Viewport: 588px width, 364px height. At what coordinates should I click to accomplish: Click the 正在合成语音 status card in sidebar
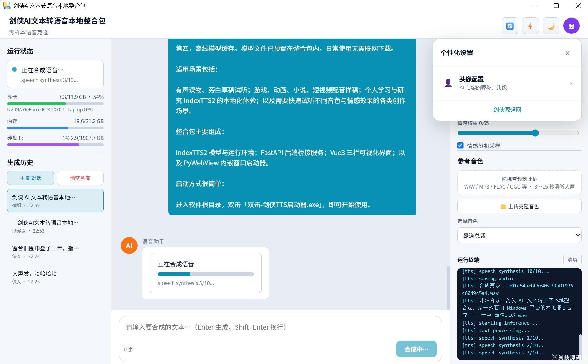coord(55,74)
